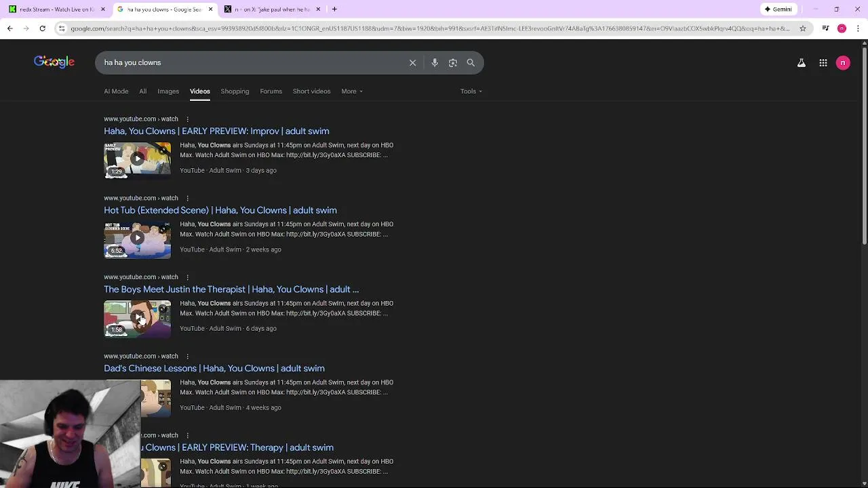Clear the search box with the X icon
Screen dimensions: 868x488
(x=412, y=62)
